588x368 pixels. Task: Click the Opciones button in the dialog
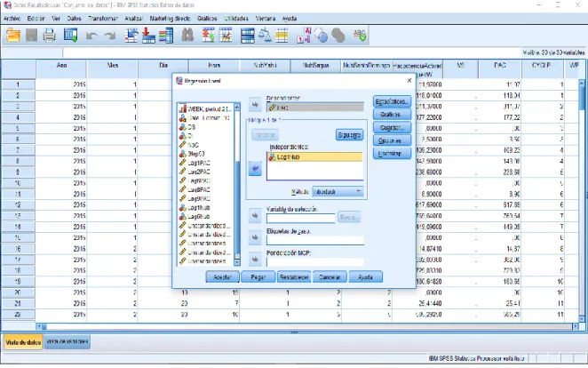[x=392, y=140]
